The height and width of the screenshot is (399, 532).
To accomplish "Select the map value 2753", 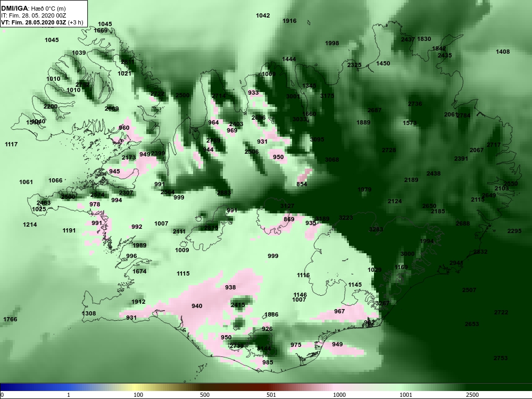I will [x=501, y=358].
